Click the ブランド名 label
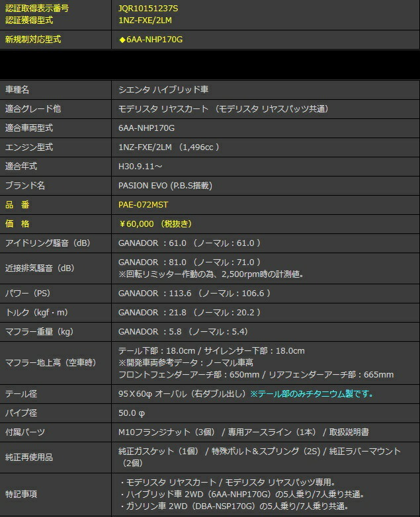Viewport: 420px width, 517px height. 25,186
